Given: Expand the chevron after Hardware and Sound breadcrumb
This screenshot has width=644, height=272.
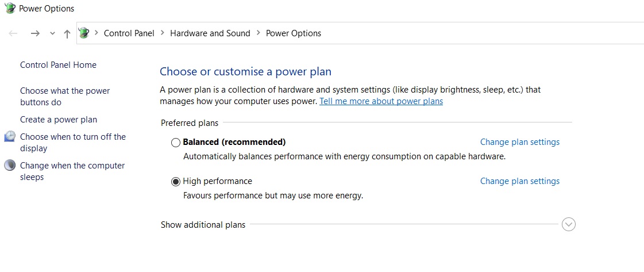Looking at the screenshot, I should pos(259,33).
